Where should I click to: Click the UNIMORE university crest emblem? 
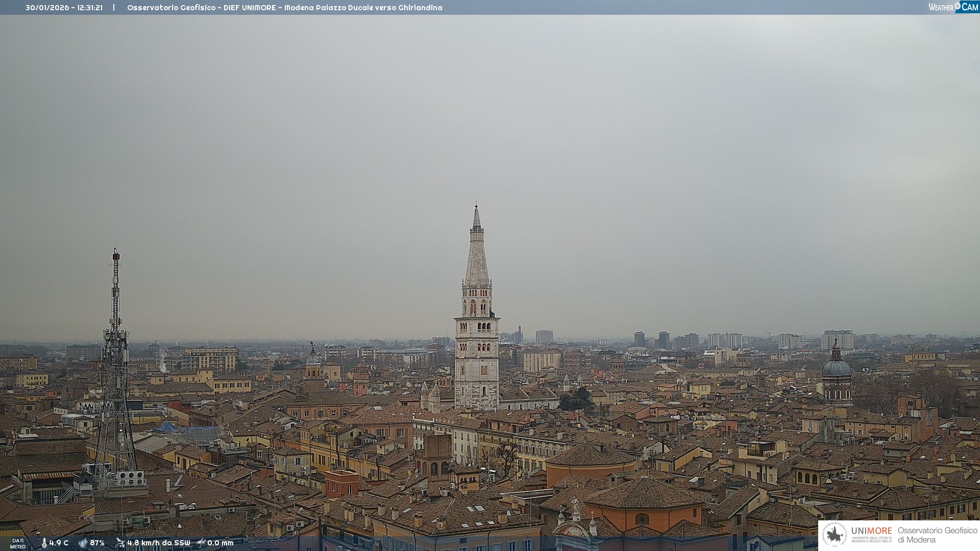835,535
